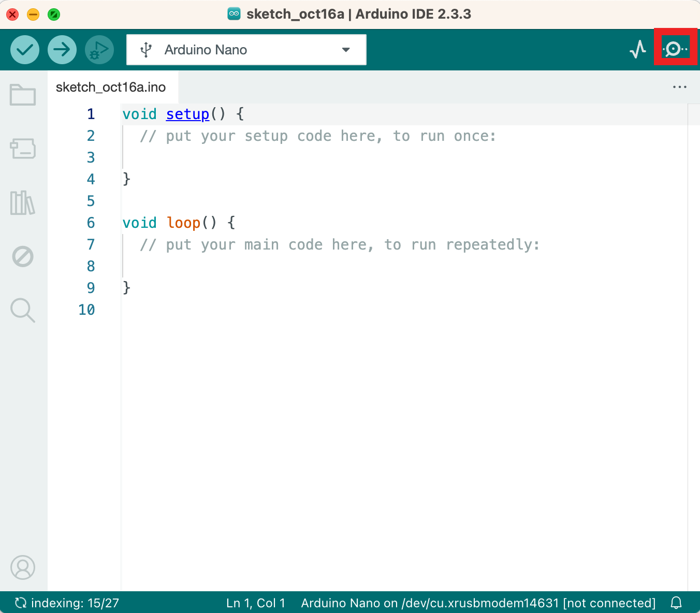Click the indexing progress spinner icon
Image resolution: width=700 pixels, height=613 pixels.
click(x=21, y=603)
